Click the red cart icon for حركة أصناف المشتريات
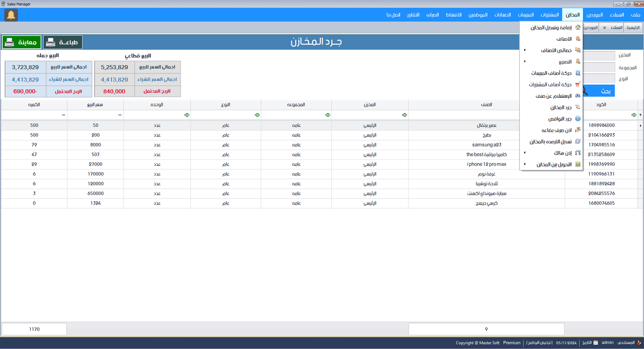This screenshot has height=349, width=644. [578, 85]
